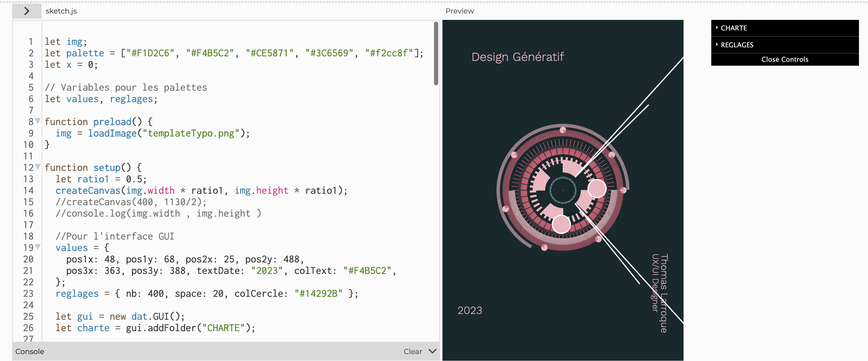The image size is (868, 361).
Task: Fold the values object at line 19
Action: 38,247
